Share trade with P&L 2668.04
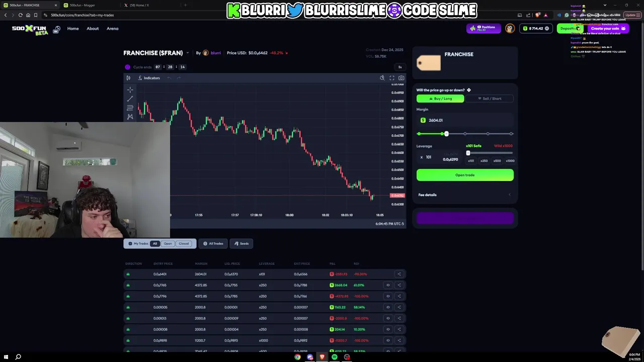 [x=399, y=285]
